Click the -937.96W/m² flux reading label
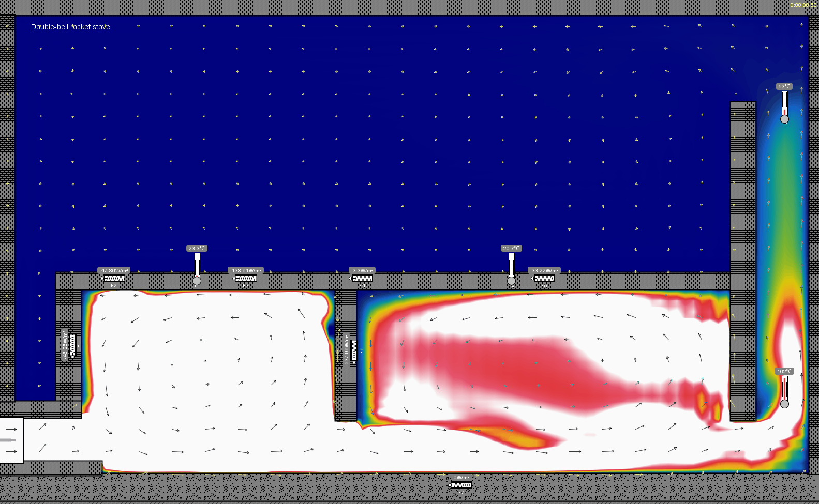819x504 pixels. (346, 350)
